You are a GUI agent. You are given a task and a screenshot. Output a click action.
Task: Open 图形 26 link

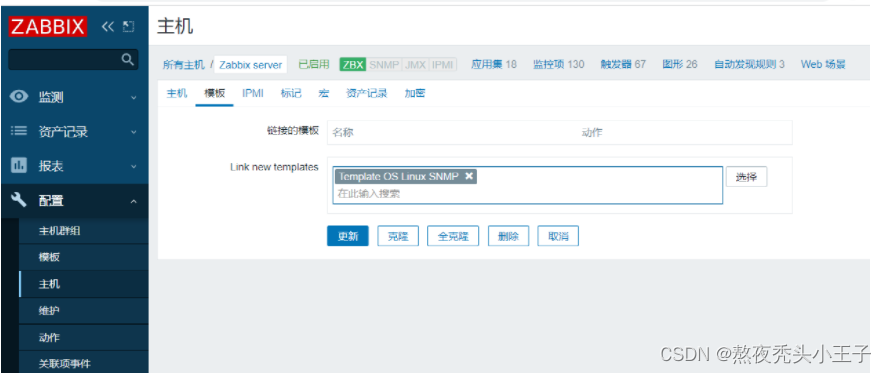pyautogui.click(x=680, y=64)
